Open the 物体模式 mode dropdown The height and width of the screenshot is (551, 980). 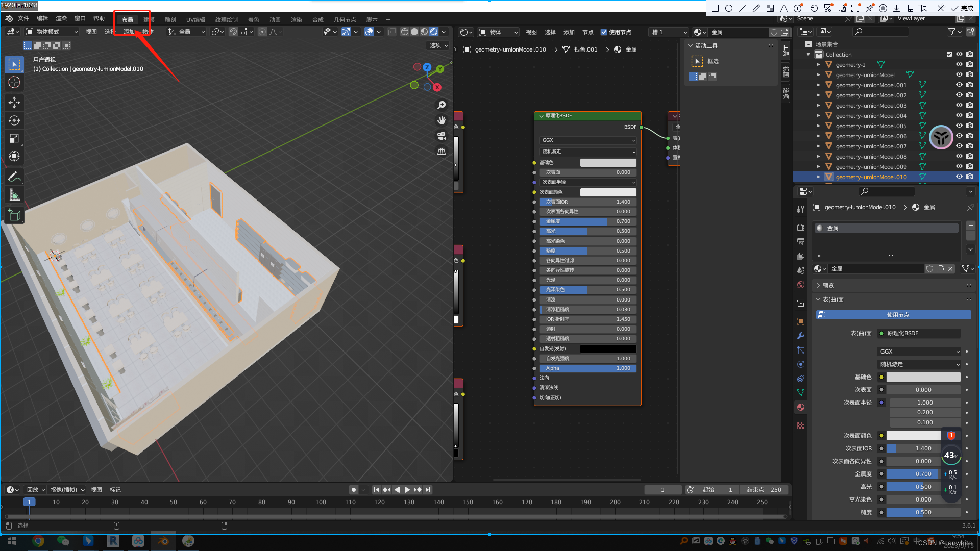[52, 32]
